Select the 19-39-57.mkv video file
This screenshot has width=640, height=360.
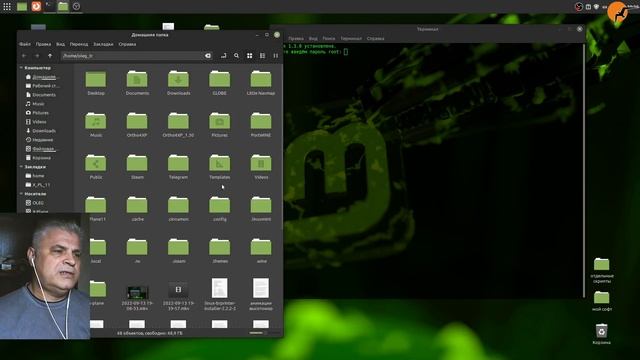[x=178, y=290]
